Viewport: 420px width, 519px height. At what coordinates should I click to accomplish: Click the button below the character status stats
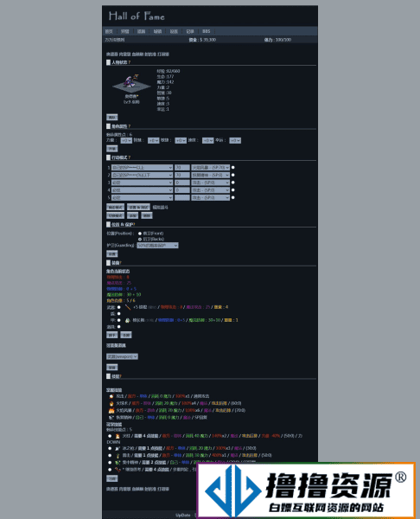pyautogui.click(x=112, y=117)
